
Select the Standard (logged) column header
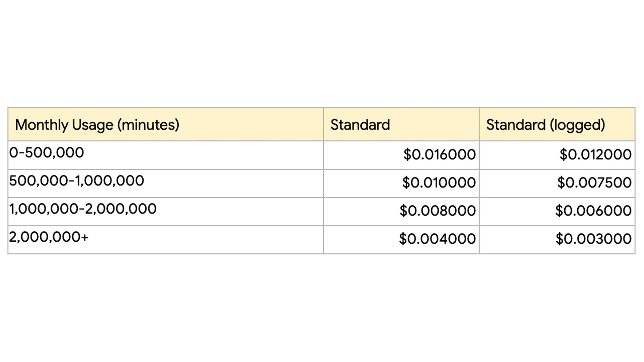point(557,125)
